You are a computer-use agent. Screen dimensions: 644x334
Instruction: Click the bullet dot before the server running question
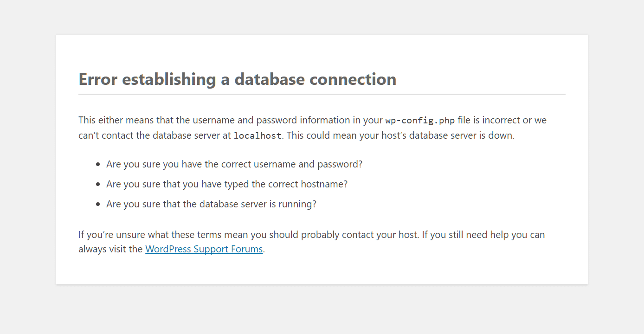[x=98, y=204]
